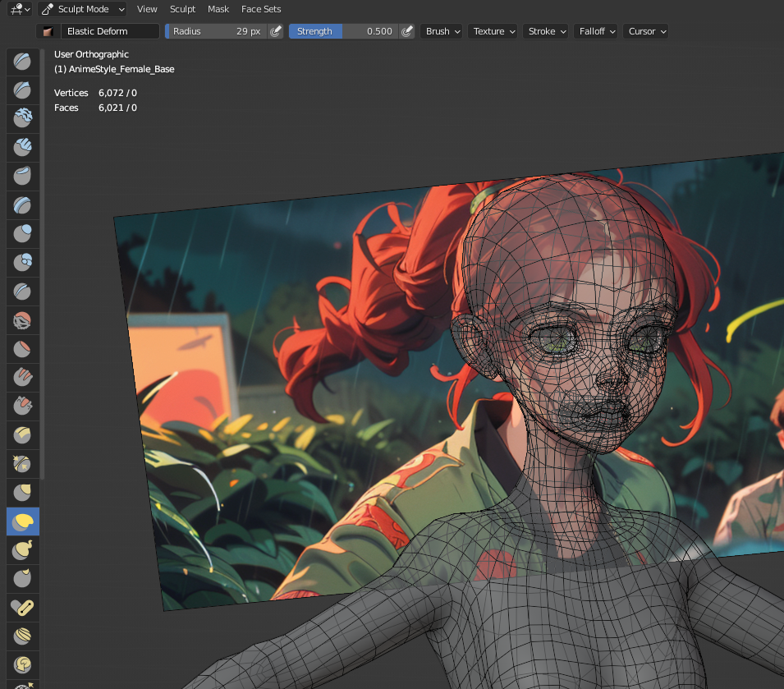Expand the Falloff settings popover
Viewport: 784px width, 689px height.
coord(595,31)
